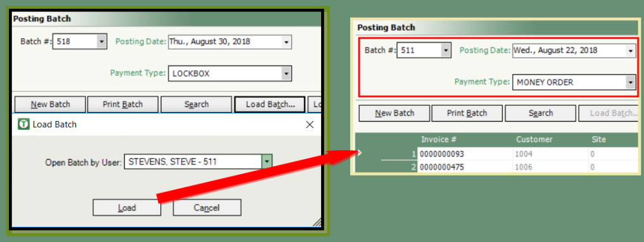The height and width of the screenshot is (242, 644).
Task: Open Batch # 511 dropdown arrow
Action: tap(446, 50)
